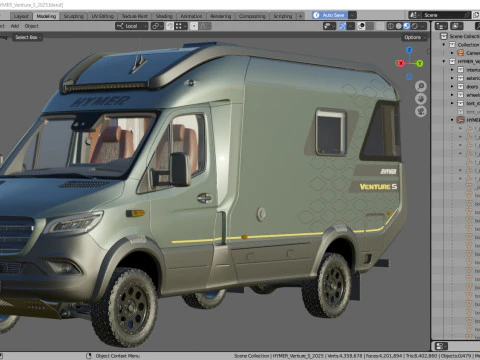Open the snapping options dropdown
Viewport: 480px width, 360px height.
181,26
